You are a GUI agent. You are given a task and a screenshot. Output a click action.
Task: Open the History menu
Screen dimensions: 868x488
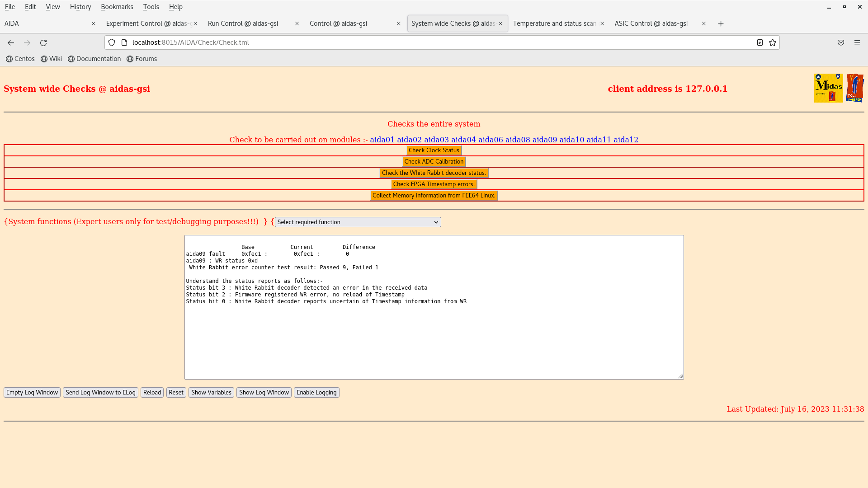[80, 7]
